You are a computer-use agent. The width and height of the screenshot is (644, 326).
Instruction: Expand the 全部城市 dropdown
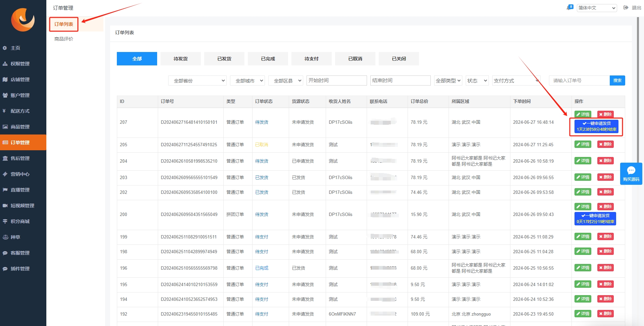[247, 80]
